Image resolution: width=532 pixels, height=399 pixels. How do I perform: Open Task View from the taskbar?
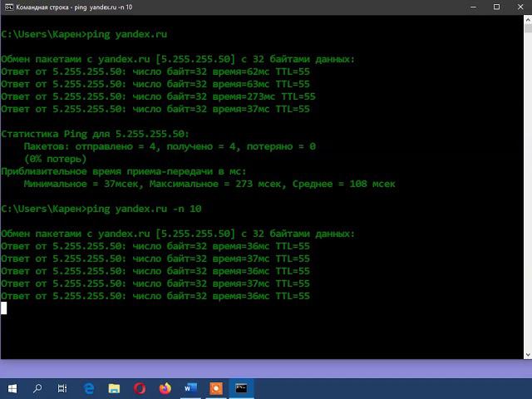click(x=62, y=388)
